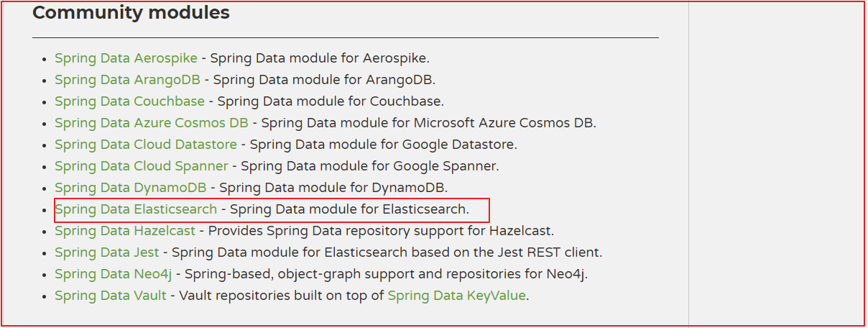The height and width of the screenshot is (328, 868).
Task: Open the Spring Data Hazelcast link
Action: pos(125,231)
